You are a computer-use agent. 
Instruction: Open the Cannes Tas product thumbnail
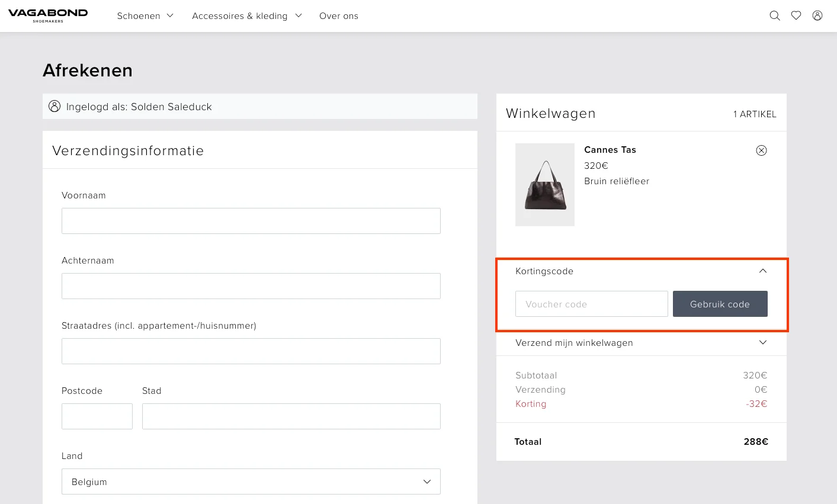point(545,185)
